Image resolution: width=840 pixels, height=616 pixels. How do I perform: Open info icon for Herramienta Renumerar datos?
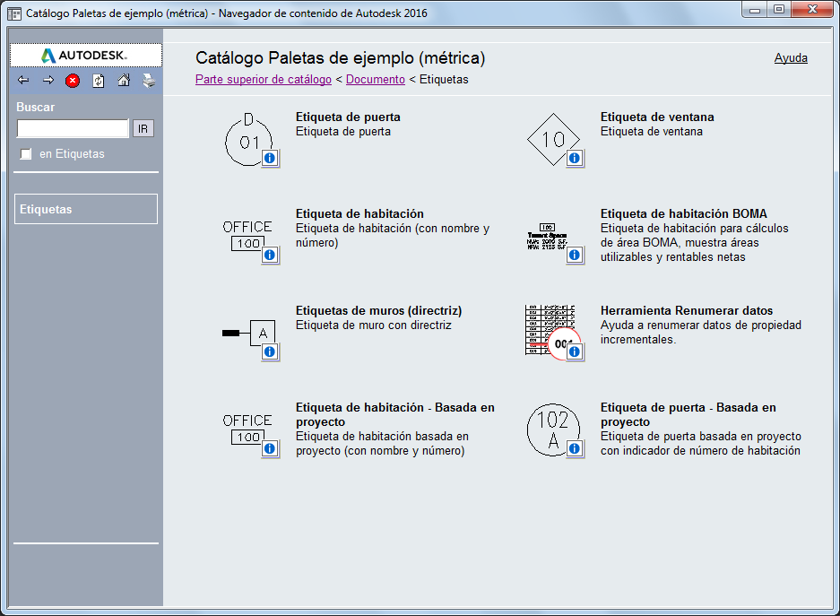pos(575,351)
